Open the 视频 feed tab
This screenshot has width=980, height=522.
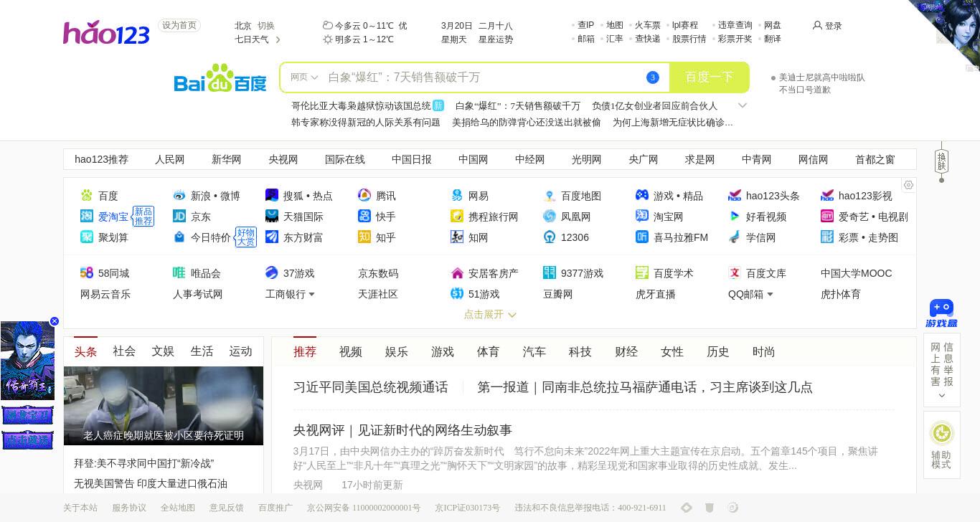coord(351,351)
